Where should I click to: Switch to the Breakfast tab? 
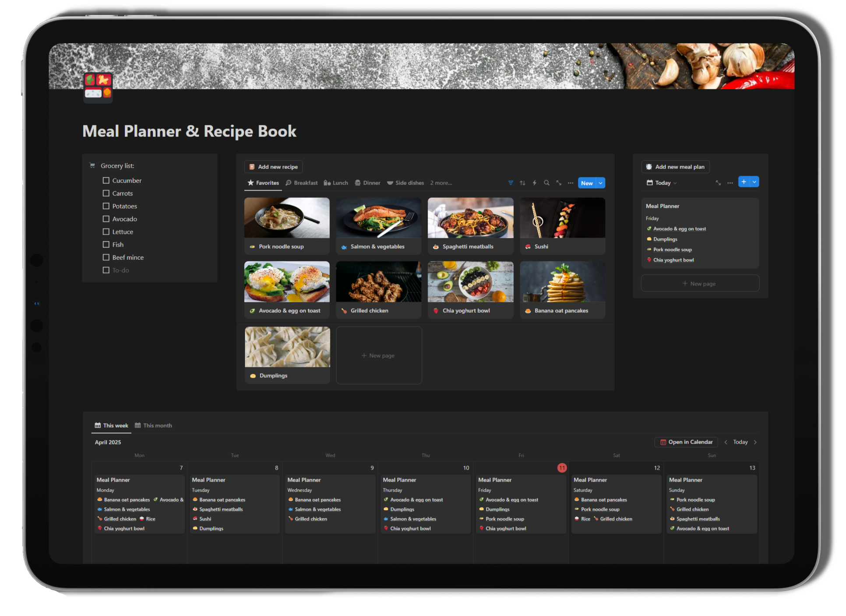tap(301, 183)
